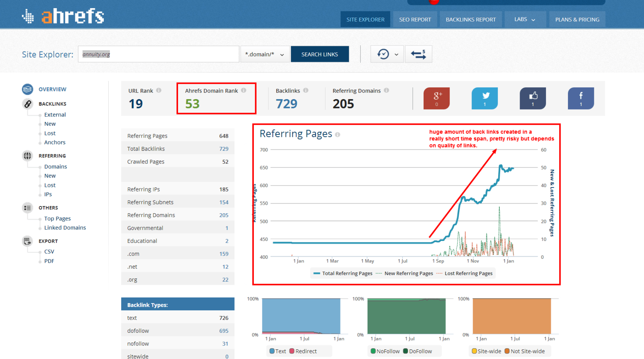Click Referring Domains value 205 in table
The image size is (644, 359).
224,215
